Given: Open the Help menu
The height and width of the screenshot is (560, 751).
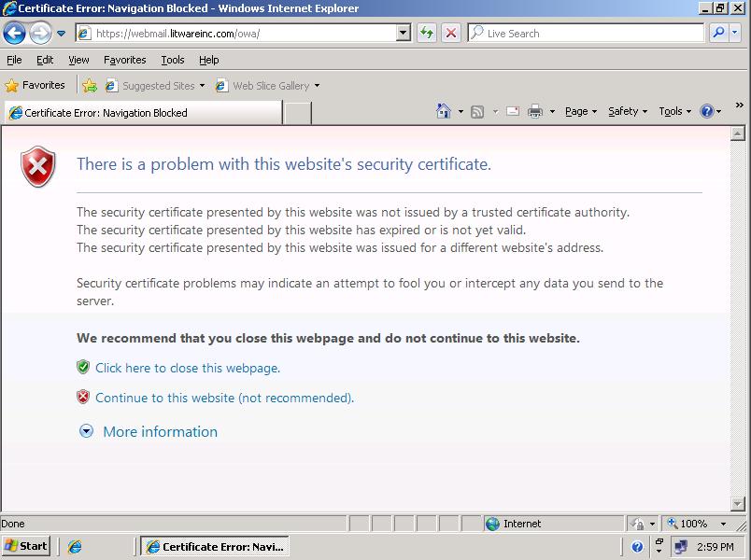Looking at the screenshot, I should (209, 60).
